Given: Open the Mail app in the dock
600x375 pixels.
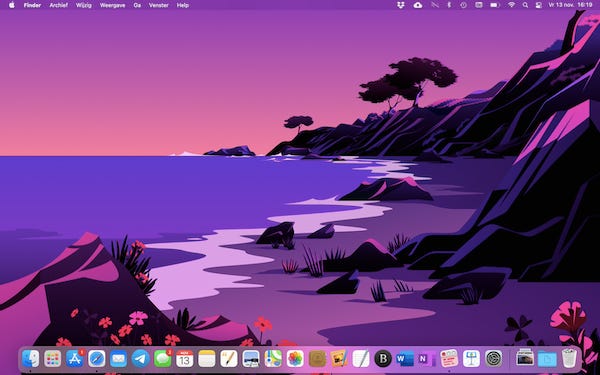Looking at the screenshot, I should pyautogui.click(x=119, y=359).
